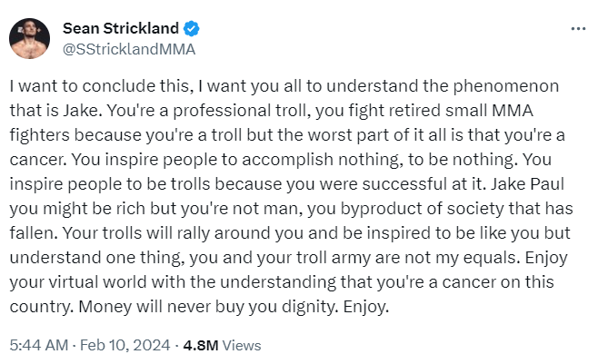This screenshot has width=598, height=364.
Task: Click the Sean Strickland display name
Action: tap(120, 29)
